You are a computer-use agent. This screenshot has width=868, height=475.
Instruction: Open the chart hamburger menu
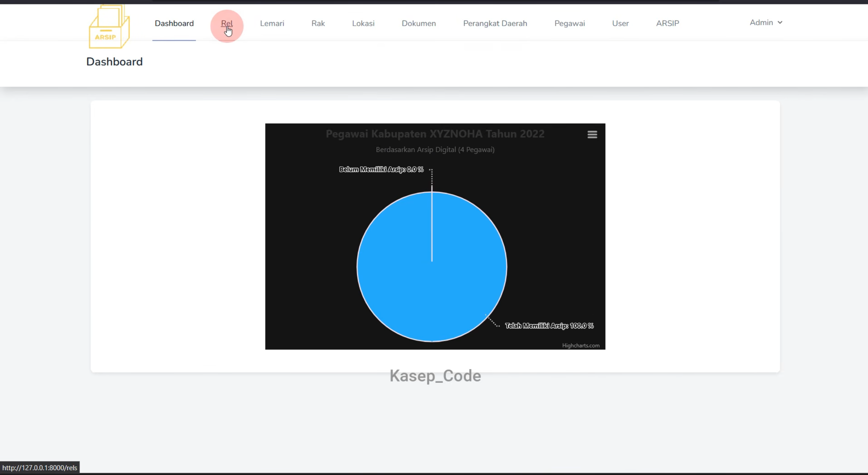(x=592, y=135)
